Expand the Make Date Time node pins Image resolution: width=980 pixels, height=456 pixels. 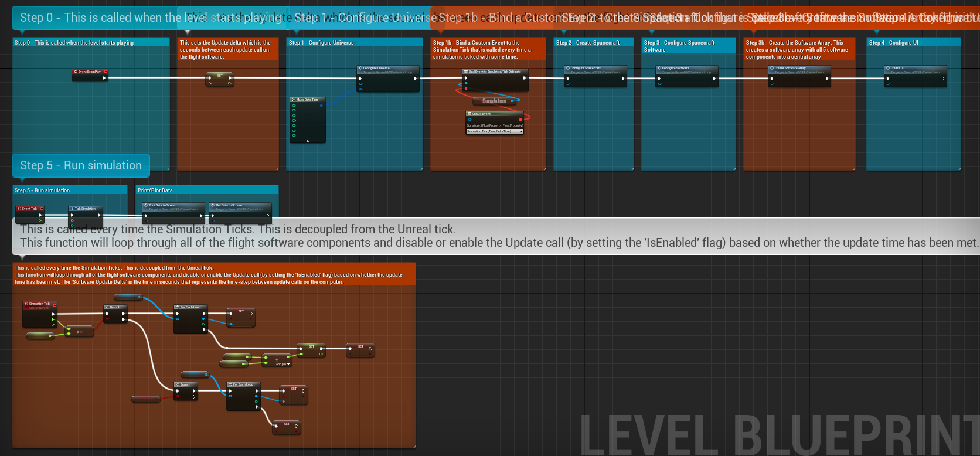click(307, 141)
